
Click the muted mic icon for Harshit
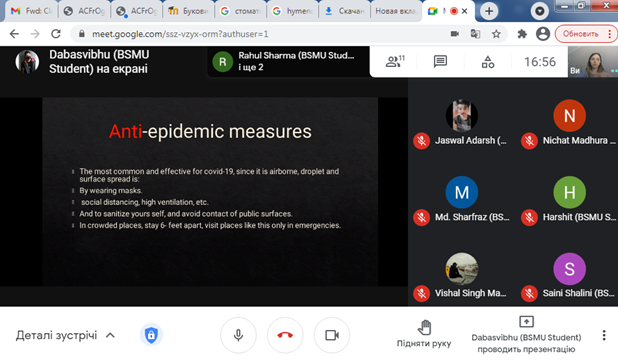coord(529,218)
